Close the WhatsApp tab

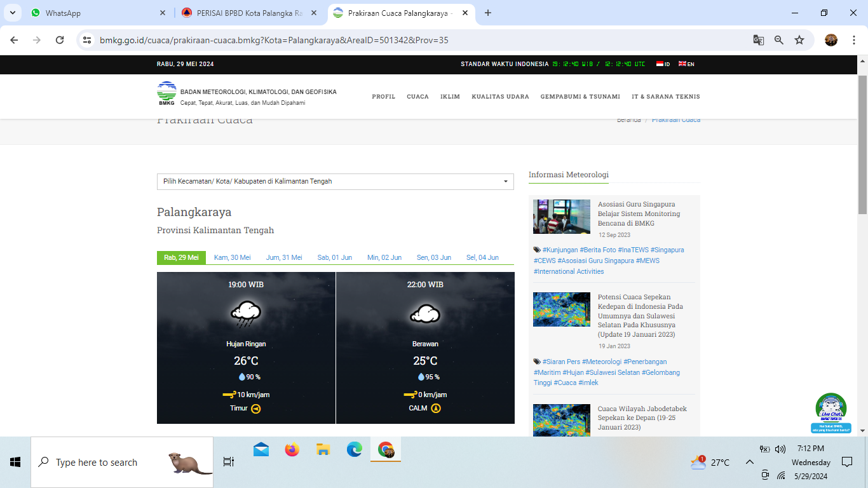163,13
